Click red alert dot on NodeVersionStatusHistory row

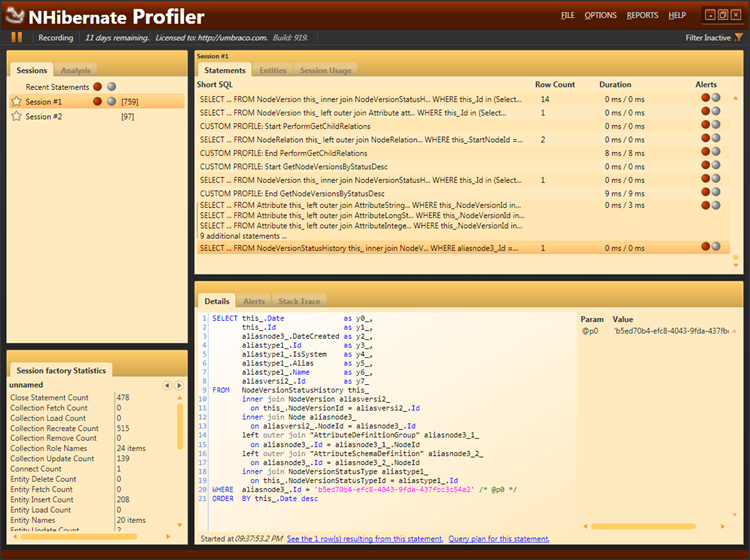pos(706,246)
